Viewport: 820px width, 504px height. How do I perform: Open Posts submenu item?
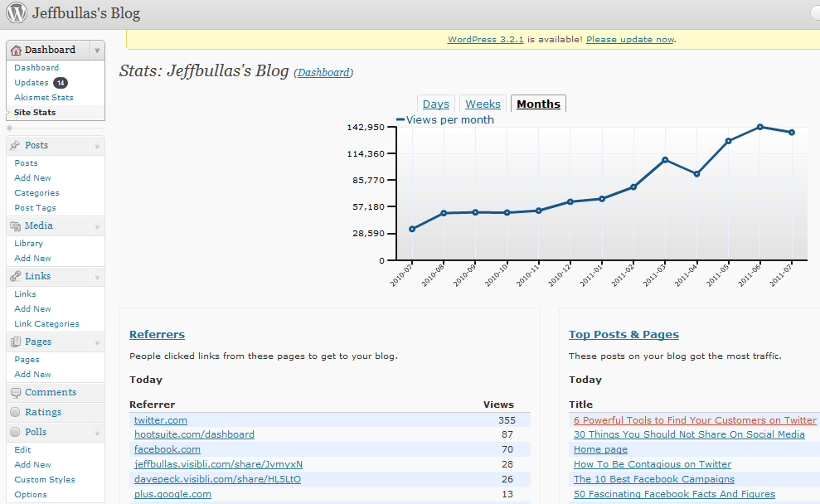pos(27,163)
